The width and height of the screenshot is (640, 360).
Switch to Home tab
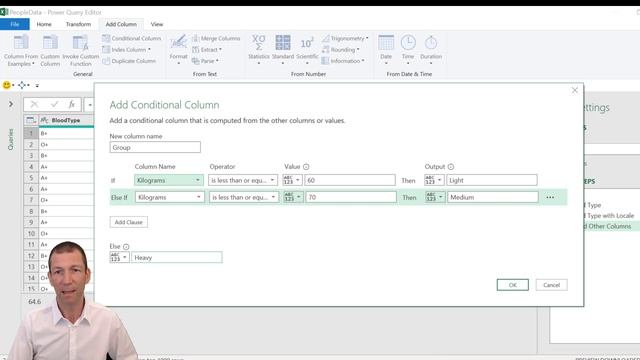44,24
